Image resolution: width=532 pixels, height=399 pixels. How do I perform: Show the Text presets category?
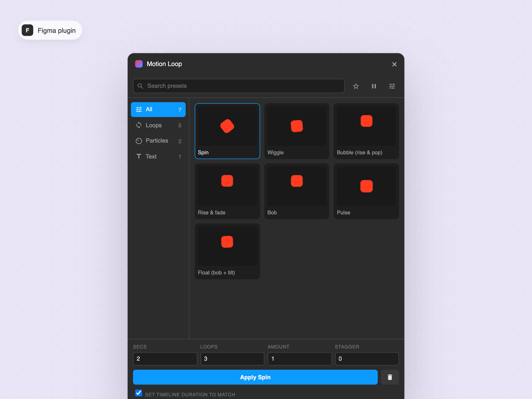click(x=158, y=156)
